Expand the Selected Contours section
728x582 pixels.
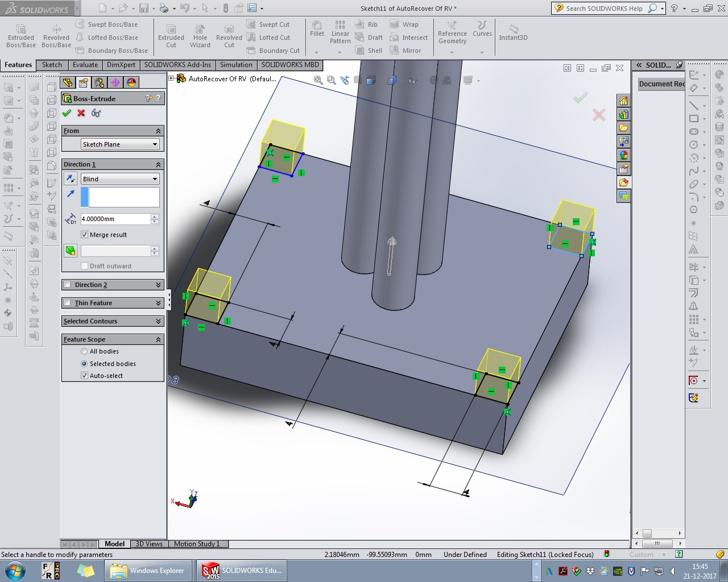tap(113, 321)
